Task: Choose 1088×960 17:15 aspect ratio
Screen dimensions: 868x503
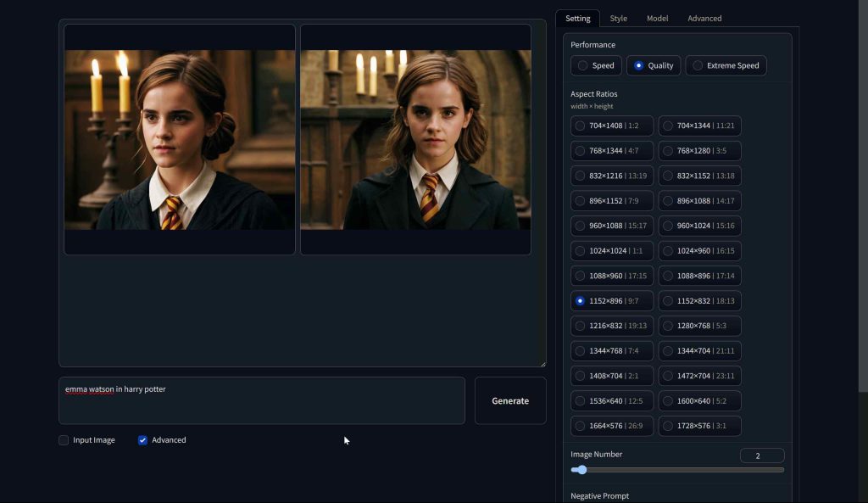Action: click(x=612, y=276)
